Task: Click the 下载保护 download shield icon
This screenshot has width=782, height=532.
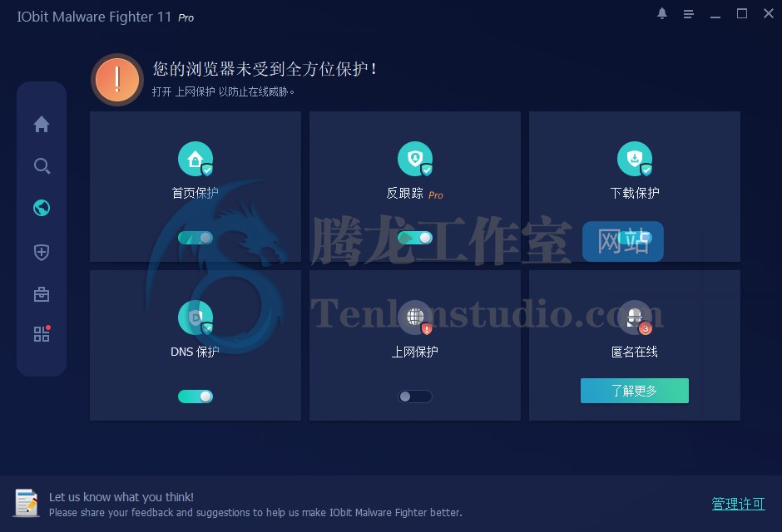Action: 635,159
